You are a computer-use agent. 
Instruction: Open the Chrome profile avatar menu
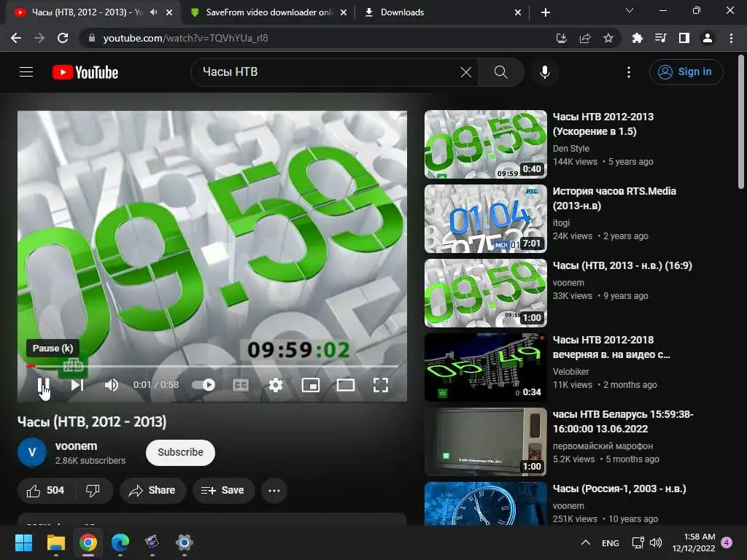[x=708, y=38]
